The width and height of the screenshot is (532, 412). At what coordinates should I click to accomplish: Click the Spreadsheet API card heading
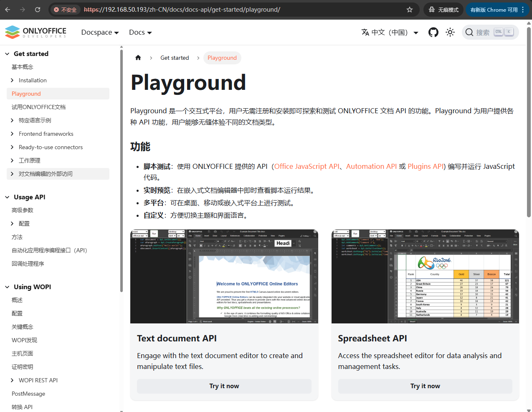(x=372, y=338)
